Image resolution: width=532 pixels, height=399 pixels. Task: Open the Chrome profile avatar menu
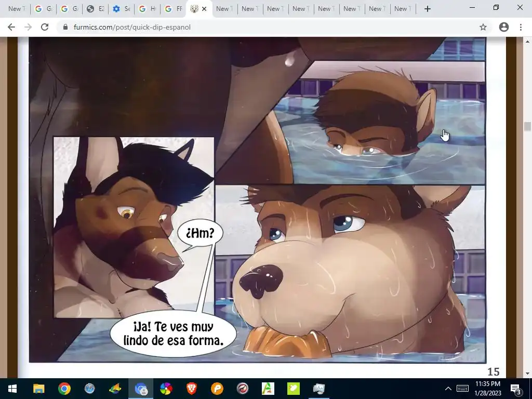tap(504, 27)
